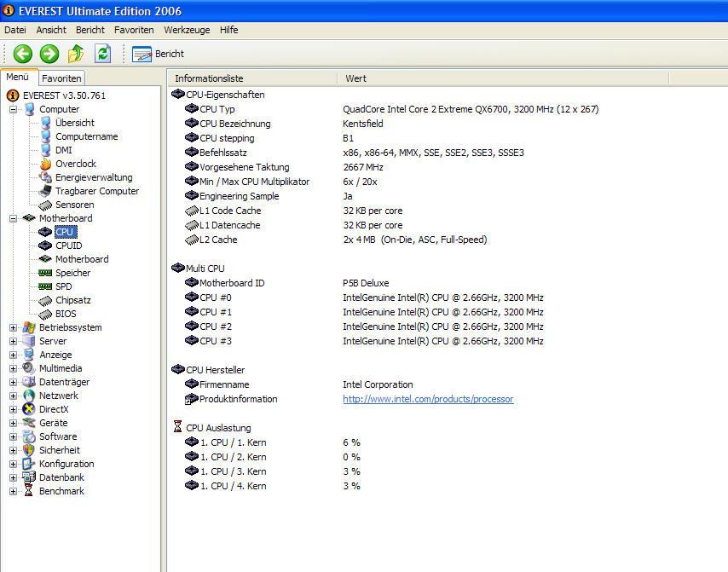Collapse the Computer tree node
728x572 pixels.
pyautogui.click(x=13, y=110)
